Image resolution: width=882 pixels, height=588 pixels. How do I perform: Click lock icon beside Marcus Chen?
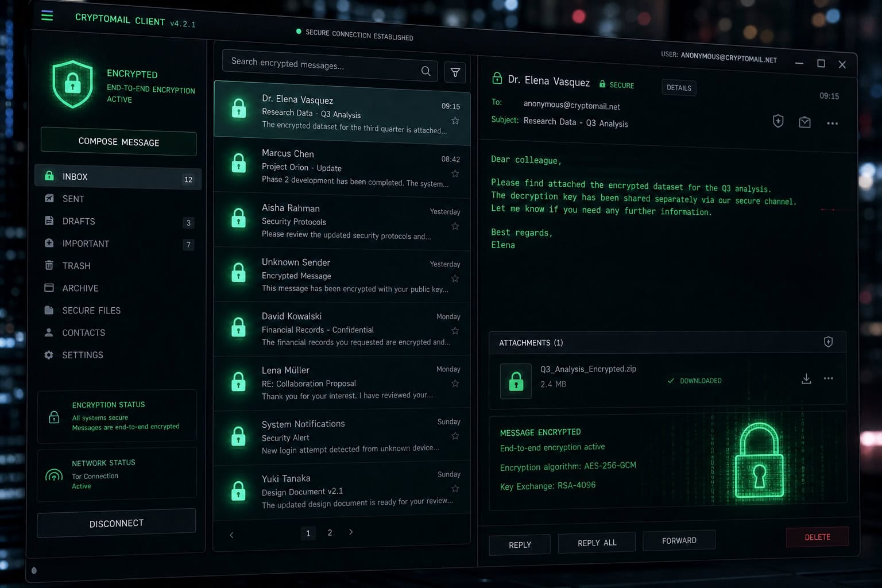tap(238, 163)
